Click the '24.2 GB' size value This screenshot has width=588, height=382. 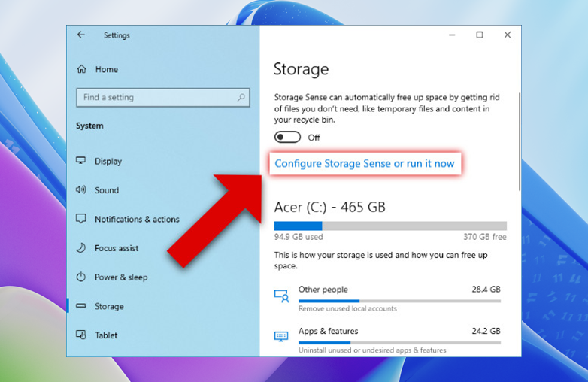click(486, 331)
